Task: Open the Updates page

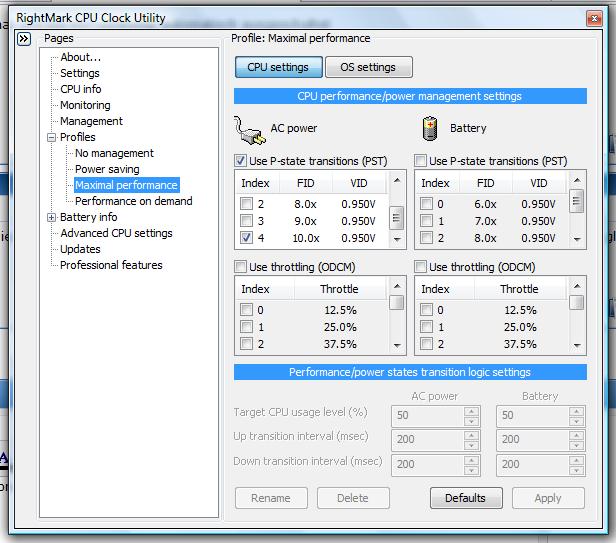Action: pos(80,249)
